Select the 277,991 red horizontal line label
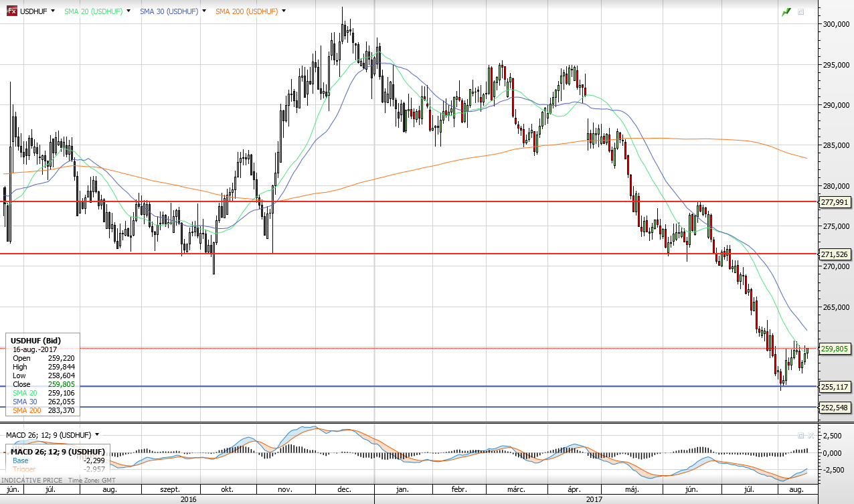Image resolution: width=854 pixels, height=504 pixels. click(x=835, y=202)
